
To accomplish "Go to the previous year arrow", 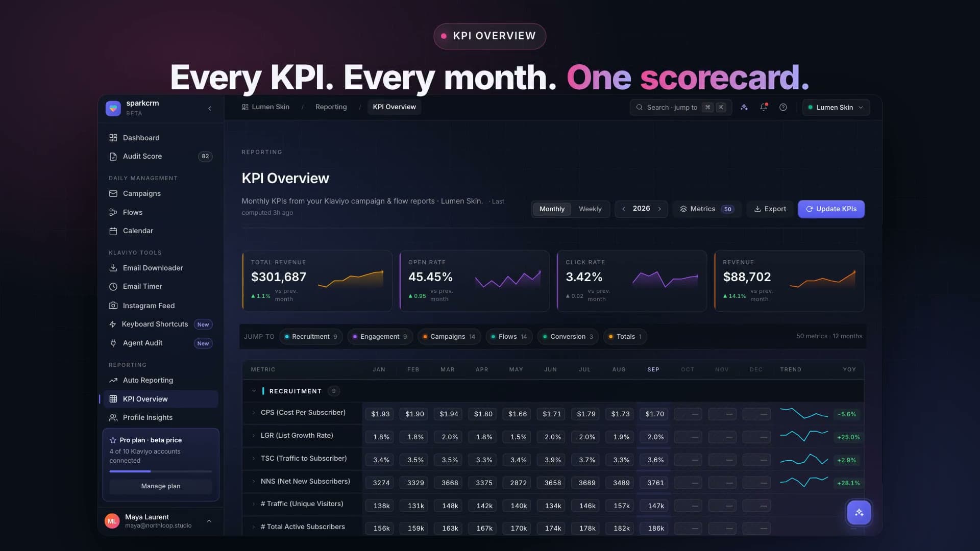I will point(623,209).
